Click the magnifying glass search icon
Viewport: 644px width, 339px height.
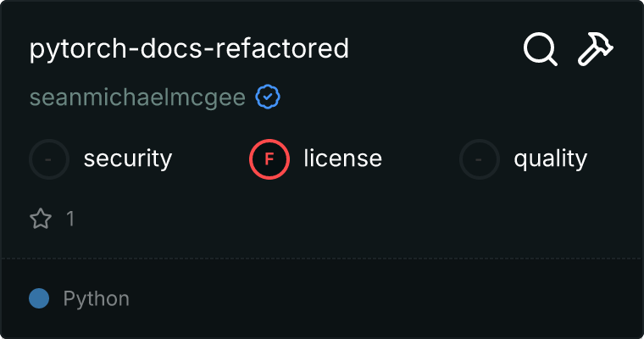(540, 49)
